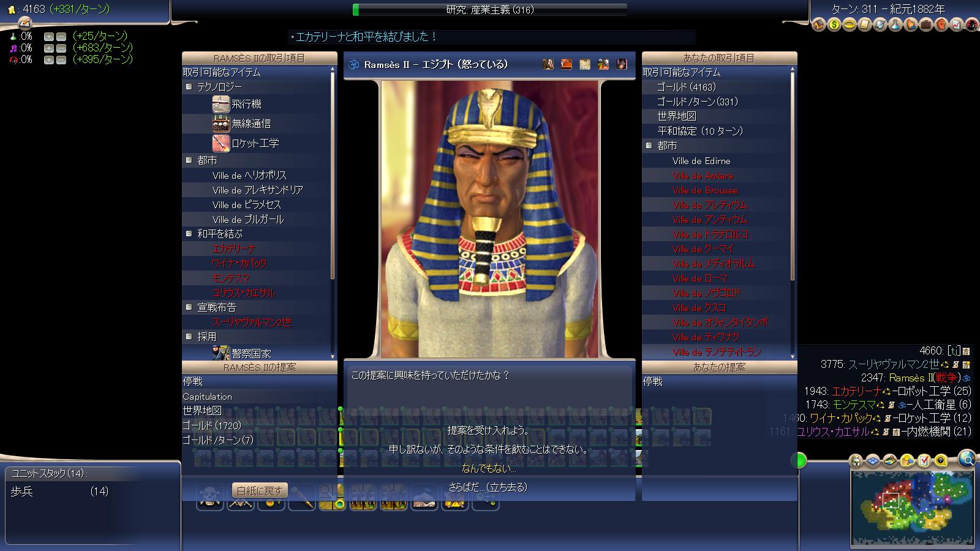Toggle the red checkmark scores list icon
The height and width of the screenshot is (551, 980).
tap(924, 461)
